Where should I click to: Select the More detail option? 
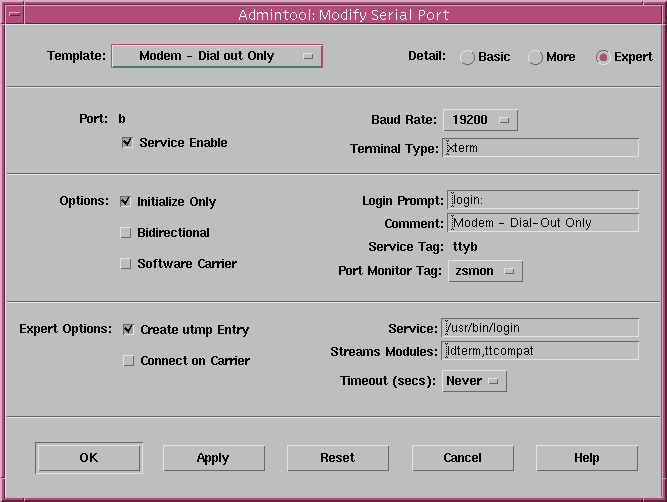(x=535, y=57)
